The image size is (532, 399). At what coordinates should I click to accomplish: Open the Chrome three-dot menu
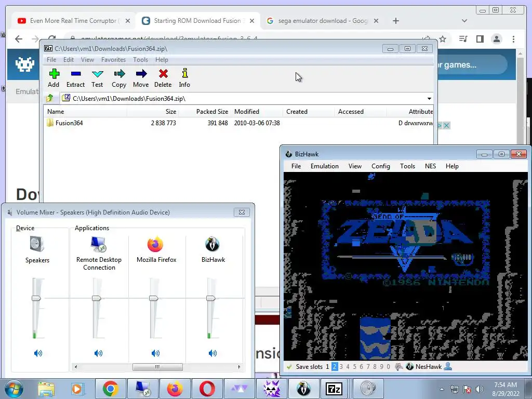tap(513, 39)
